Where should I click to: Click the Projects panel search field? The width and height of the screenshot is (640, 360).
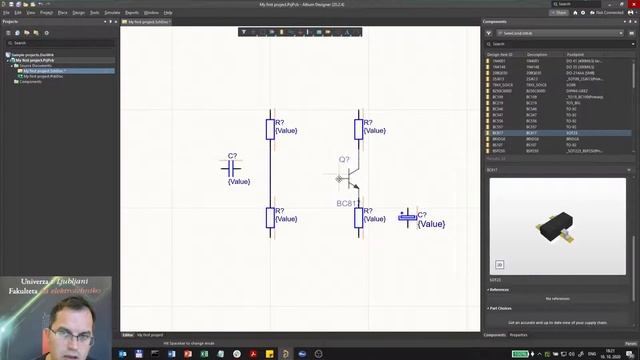click(x=59, y=43)
